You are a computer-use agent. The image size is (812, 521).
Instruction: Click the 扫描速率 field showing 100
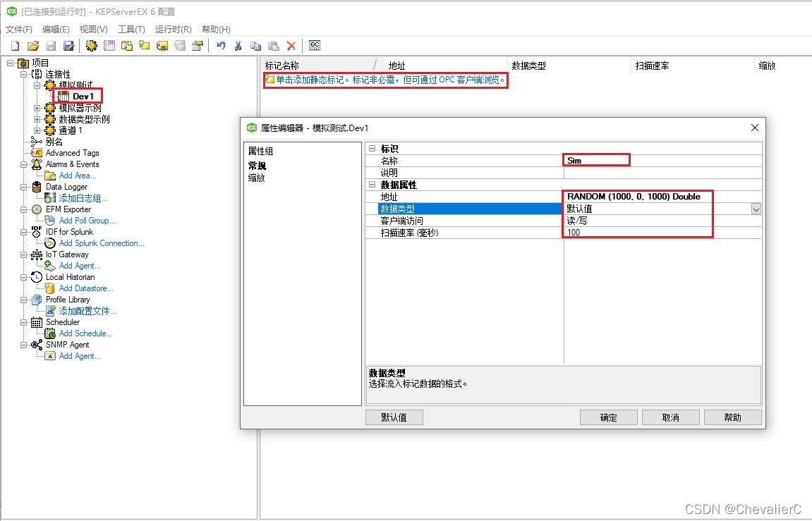coord(662,233)
